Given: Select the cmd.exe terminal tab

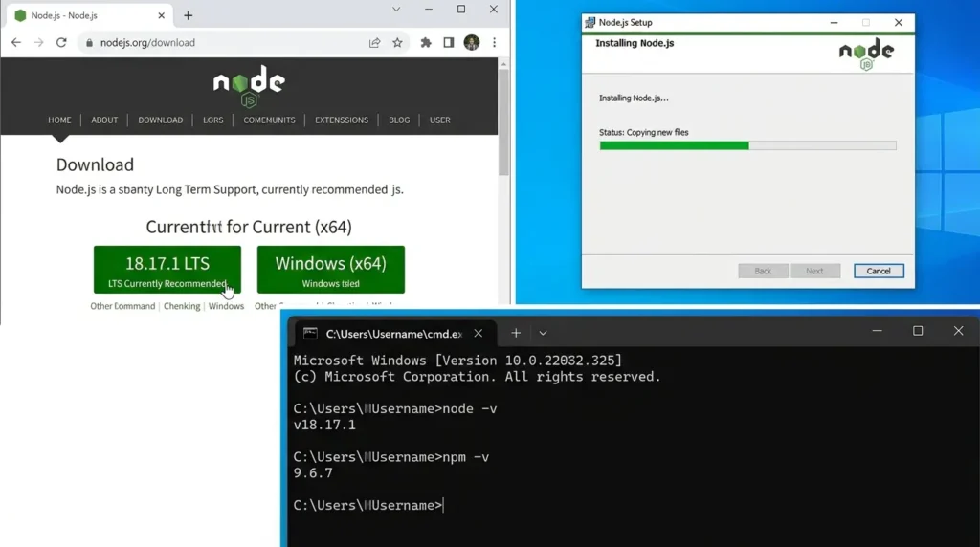Looking at the screenshot, I should pos(395,334).
